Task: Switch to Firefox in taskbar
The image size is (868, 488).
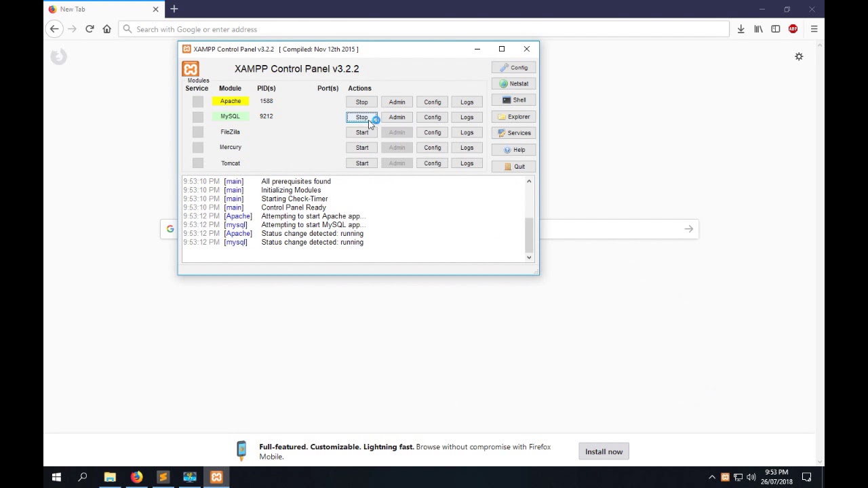Action: point(136,477)
